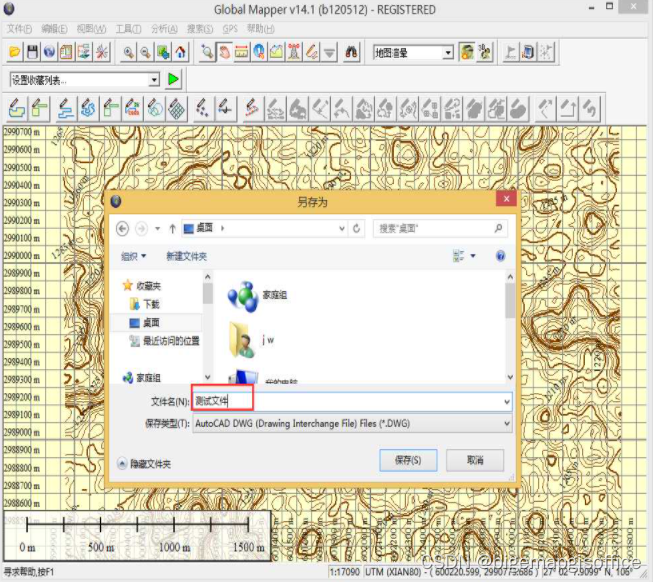
Task: Select the Path Profile tool icon
Action: click(277, 52)
